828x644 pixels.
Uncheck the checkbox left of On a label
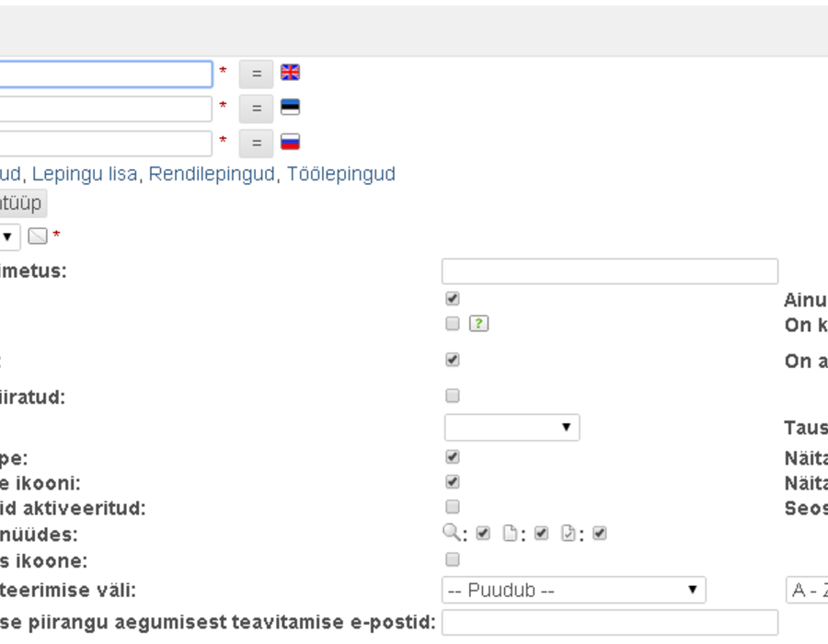(453, 360)
